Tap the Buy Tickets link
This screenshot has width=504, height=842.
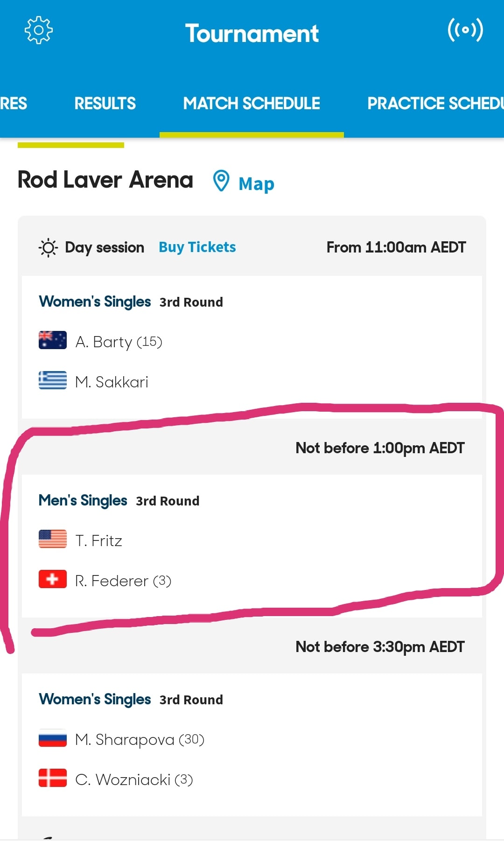pos(197,247)
